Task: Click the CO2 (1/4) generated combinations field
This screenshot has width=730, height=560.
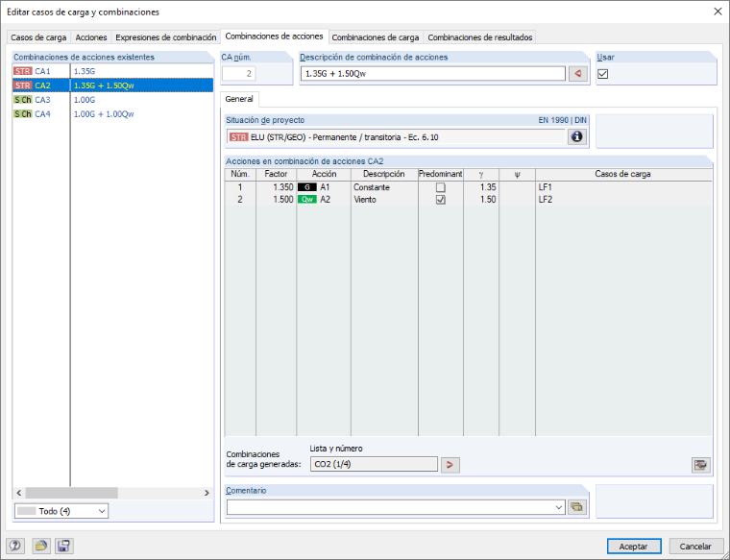Action: [x=374, y=465]
